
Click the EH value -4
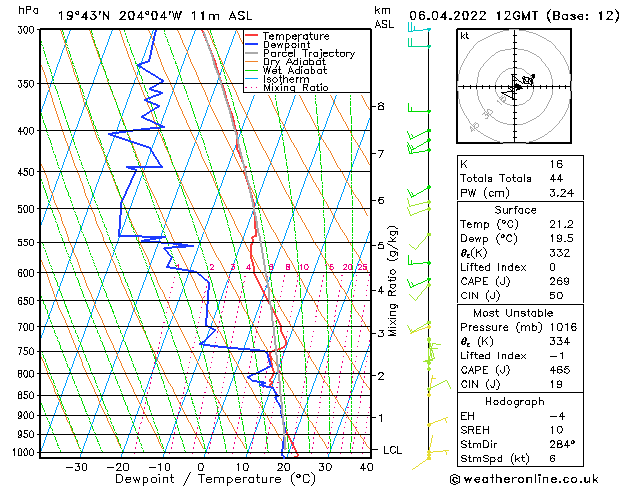pyautogui.click(x=557, y=416)
